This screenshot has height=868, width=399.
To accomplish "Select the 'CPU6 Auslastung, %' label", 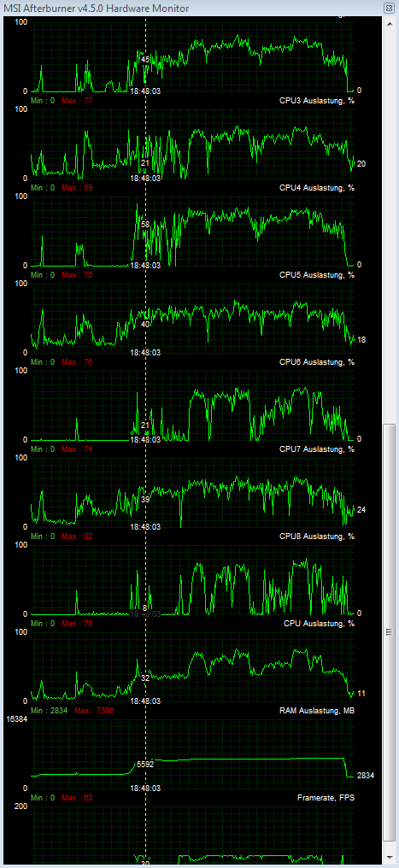I will [316, 362].
